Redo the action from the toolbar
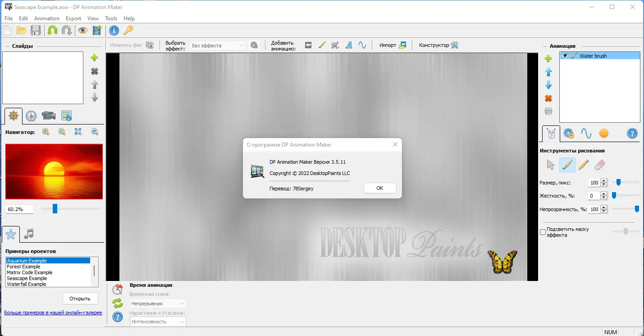Image resolution: width=644 pixels, height=336 pixels. [67, 30]
